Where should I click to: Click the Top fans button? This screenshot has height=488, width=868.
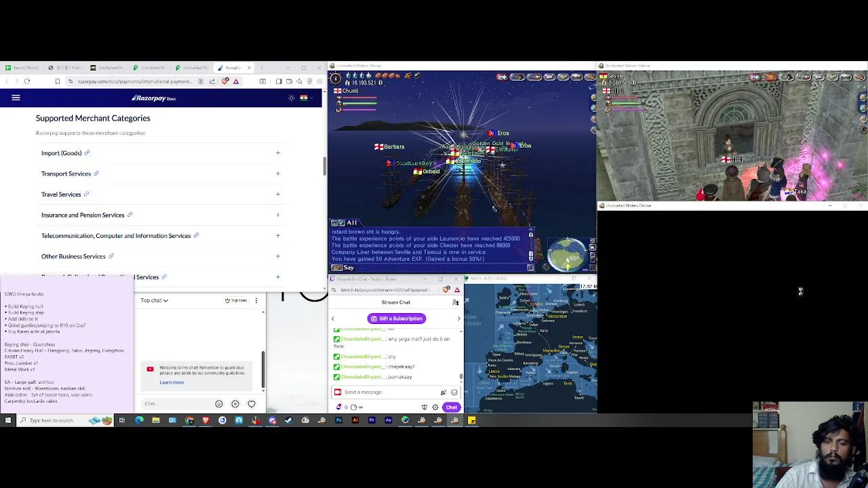click(x=237, y=300)
